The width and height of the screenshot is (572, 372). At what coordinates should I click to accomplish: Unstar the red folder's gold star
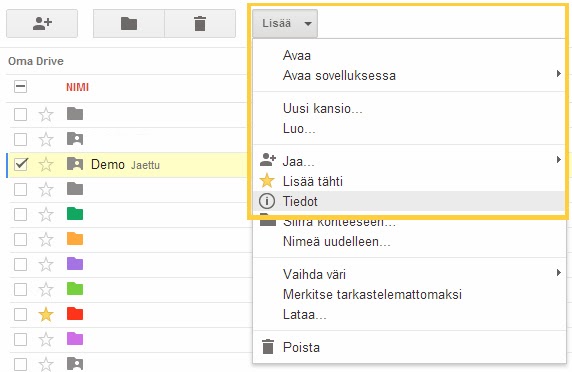[x=46, y=314]
